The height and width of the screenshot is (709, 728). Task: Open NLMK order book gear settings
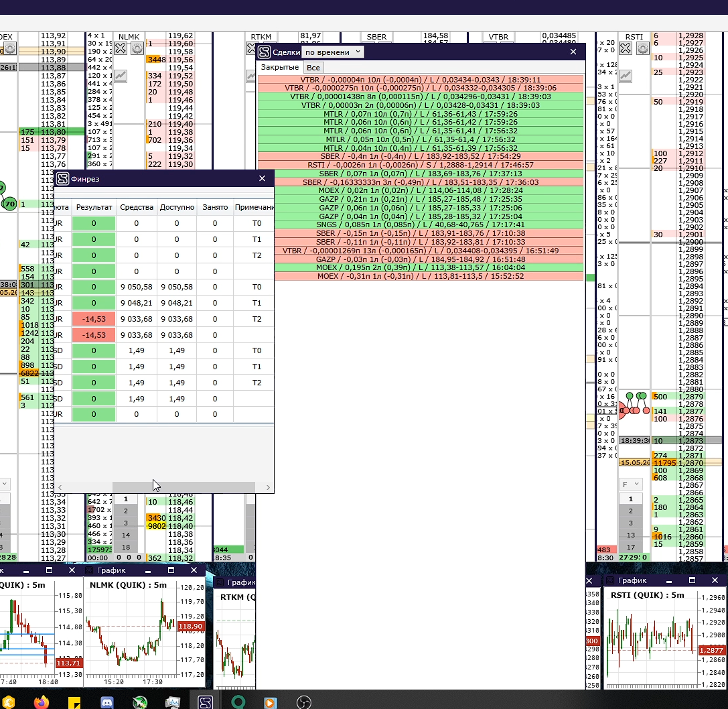(137, 48)
